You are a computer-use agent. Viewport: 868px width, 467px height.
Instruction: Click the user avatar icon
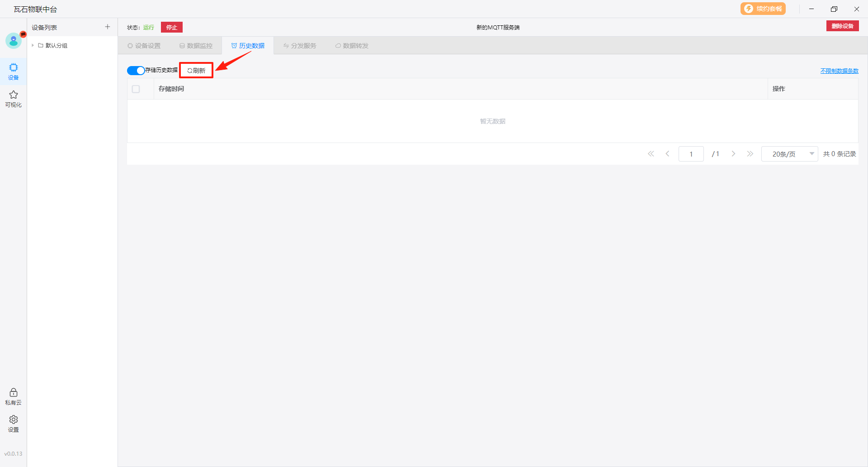[14, 41]
